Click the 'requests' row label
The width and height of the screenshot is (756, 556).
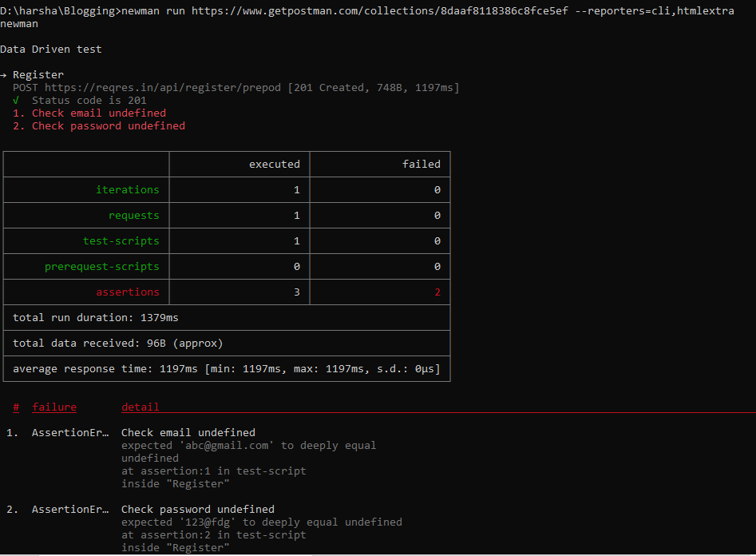pyautogui.click(x=133, y=215)
